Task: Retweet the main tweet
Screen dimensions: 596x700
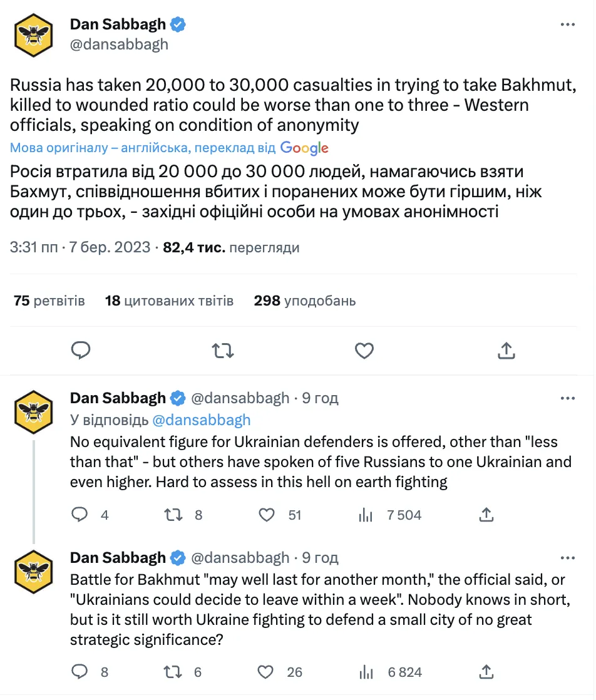Action: (222, 351)
